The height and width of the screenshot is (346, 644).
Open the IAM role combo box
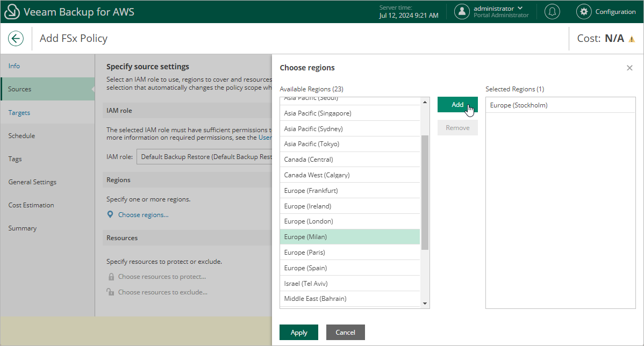[x=204, y=157]
